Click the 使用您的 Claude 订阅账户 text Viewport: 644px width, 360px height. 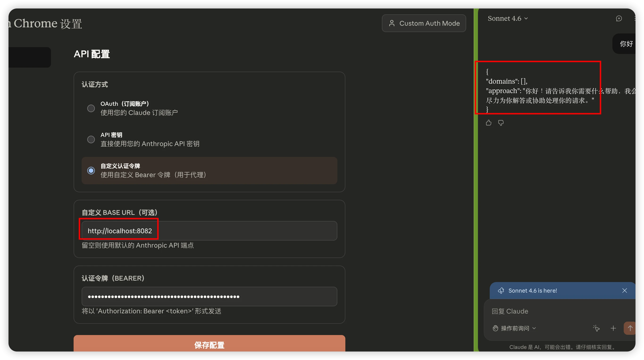(139, 113)
